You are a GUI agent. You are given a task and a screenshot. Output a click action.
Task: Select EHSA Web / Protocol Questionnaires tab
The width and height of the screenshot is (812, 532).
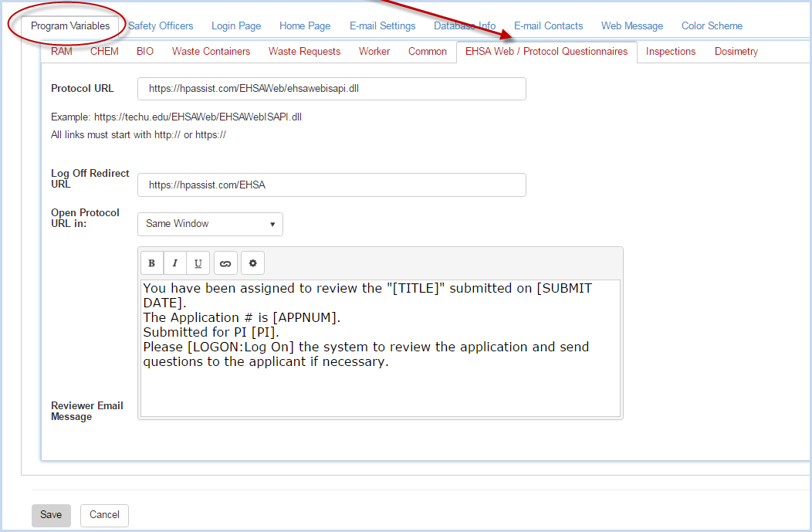pyautogui.click(x=546, y=52)
